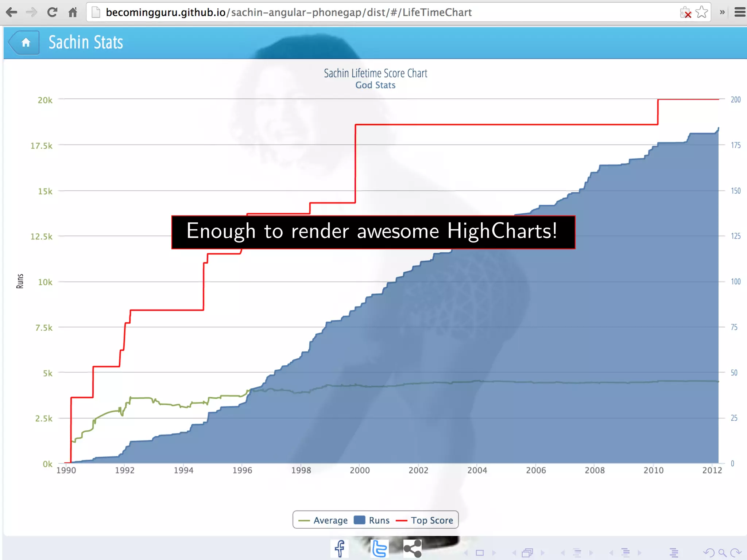Click the blue Runs legend swatch
The image size is (747, 560).
359,520
